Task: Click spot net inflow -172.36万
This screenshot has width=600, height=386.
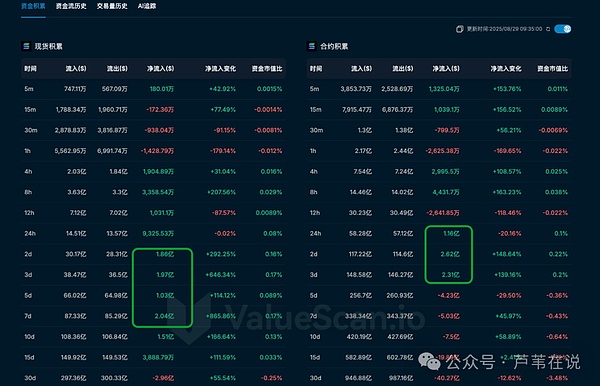Action: click(160, 109)
